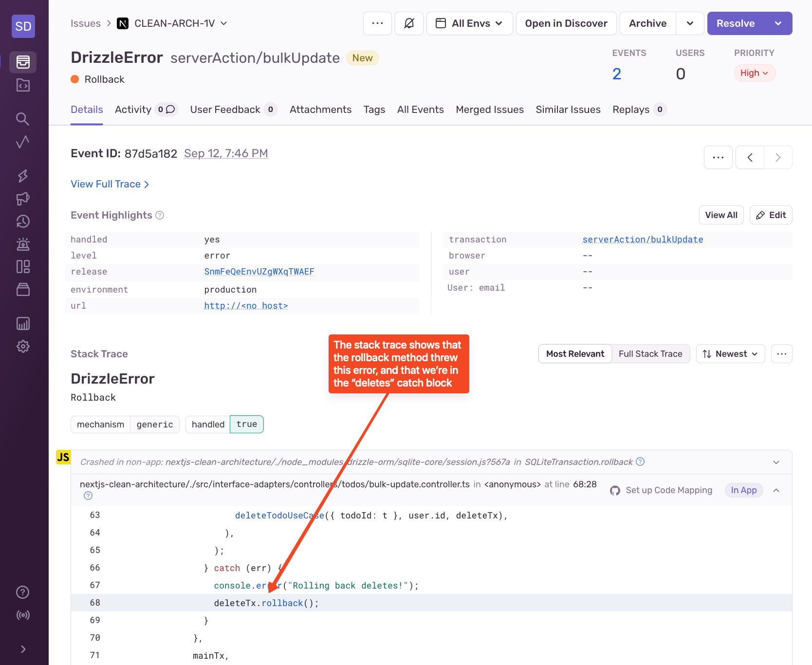Image resolution: width=812 pixels, height=665 pixels.
Task: Switch to the Similar Issues tab
Action: [x=568, y=110]
